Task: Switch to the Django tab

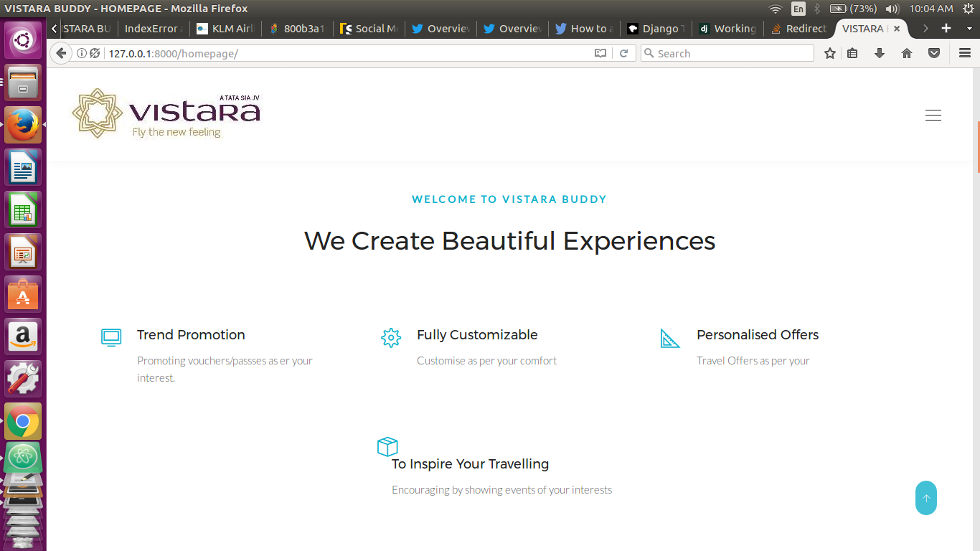Action: (656, 29)
